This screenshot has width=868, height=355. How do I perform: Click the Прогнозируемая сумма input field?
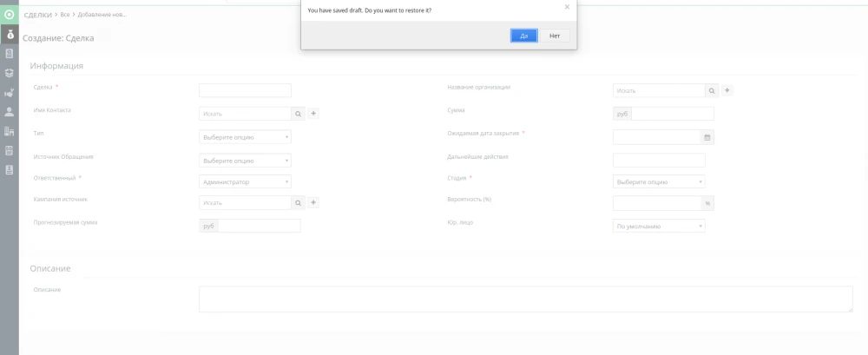(x=259, y=226)
